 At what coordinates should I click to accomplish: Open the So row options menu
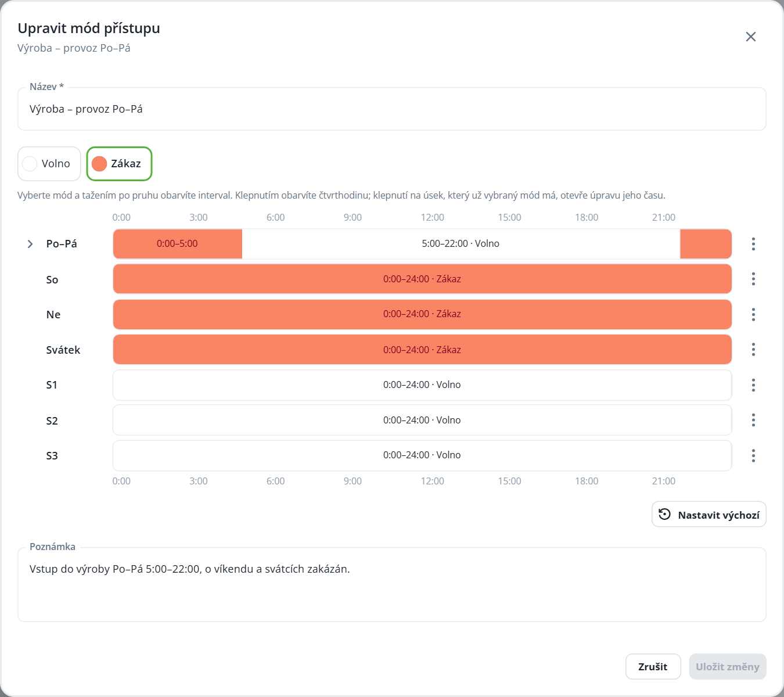pos(753,279)
